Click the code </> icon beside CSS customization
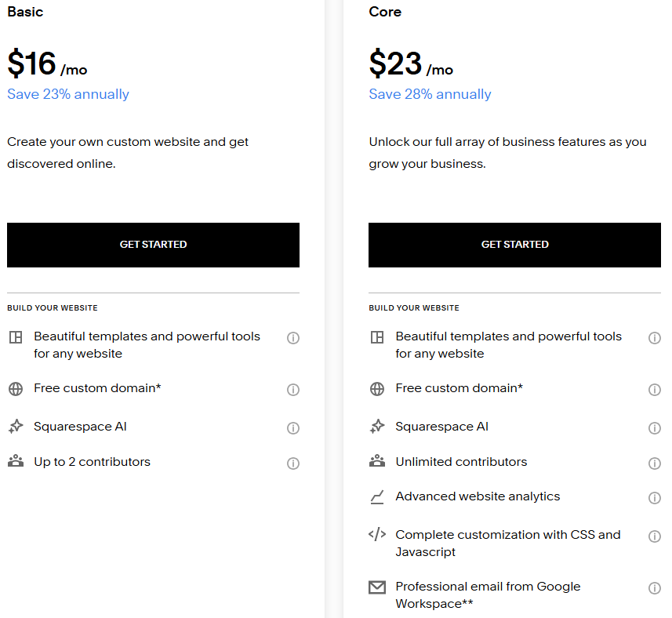 click(x=376, y=536)
